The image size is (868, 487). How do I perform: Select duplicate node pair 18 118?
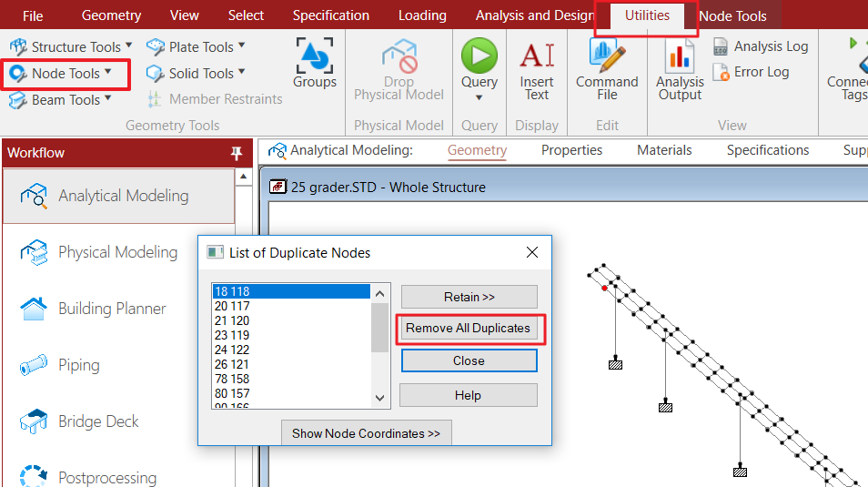coord(291,291)
